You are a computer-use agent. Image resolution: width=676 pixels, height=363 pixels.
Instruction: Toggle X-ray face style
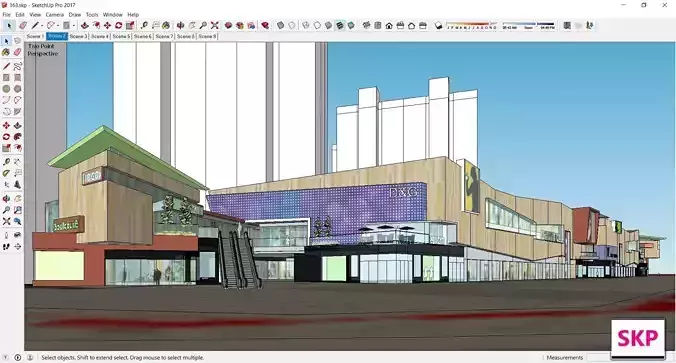pyautogui.click(x=280, y=26)
